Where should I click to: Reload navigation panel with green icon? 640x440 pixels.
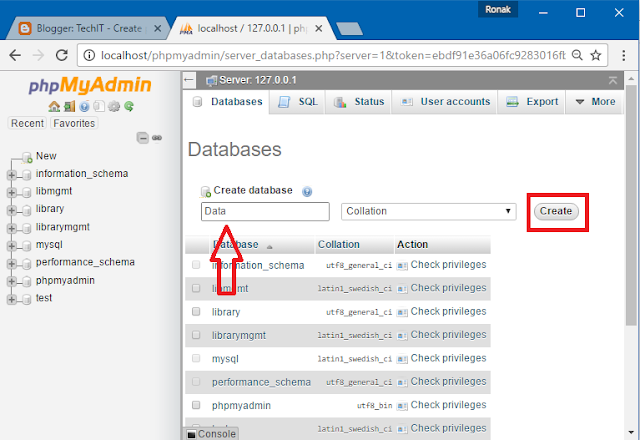tap(129, 107)
